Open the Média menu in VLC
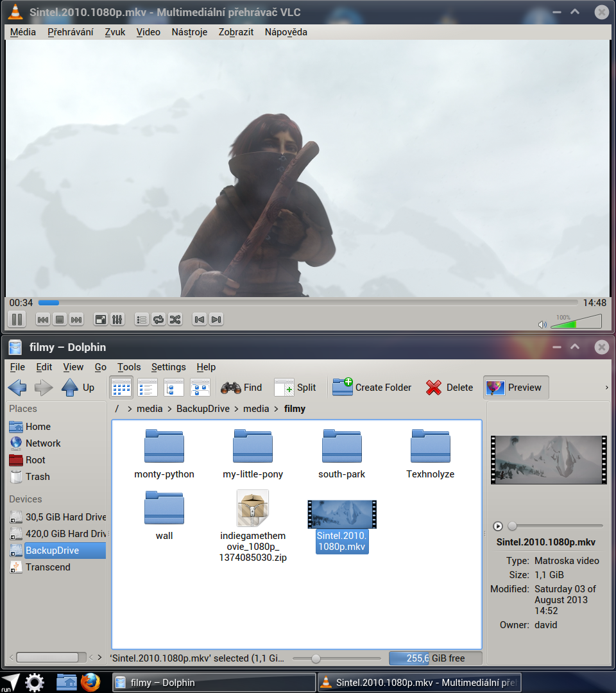 click(23, 32)
